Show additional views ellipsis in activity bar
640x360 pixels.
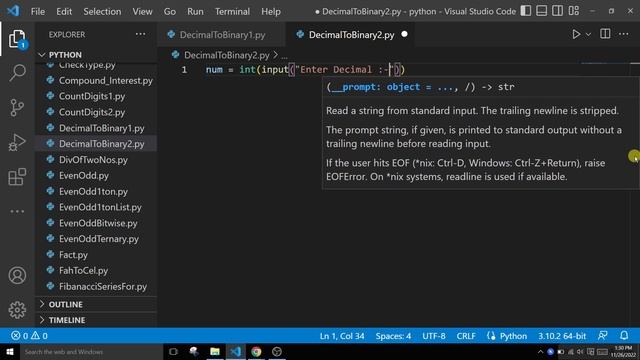tap(17, 211)
